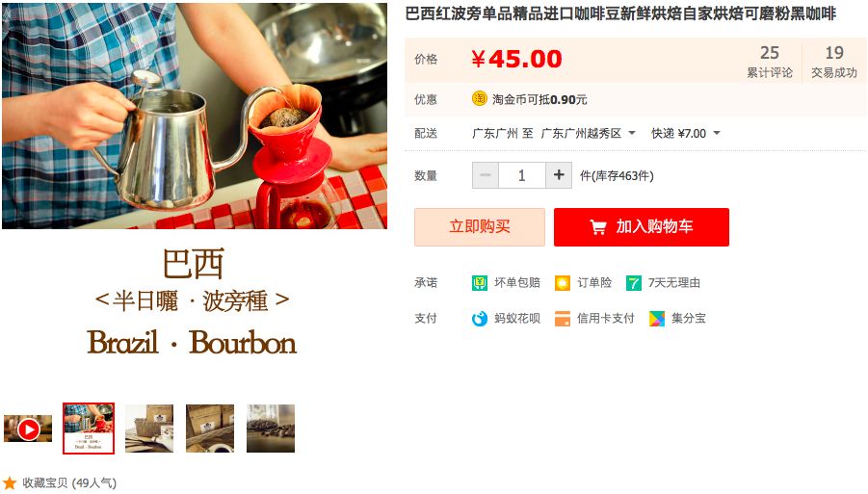
Task: Click the quantity input field showing 1
Action: [522, 175]
